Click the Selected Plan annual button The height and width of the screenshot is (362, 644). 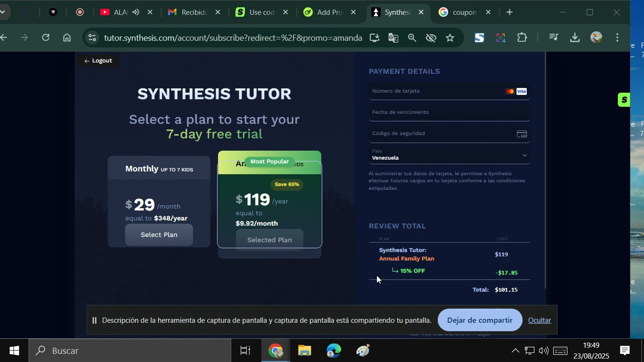click(270, 239)
